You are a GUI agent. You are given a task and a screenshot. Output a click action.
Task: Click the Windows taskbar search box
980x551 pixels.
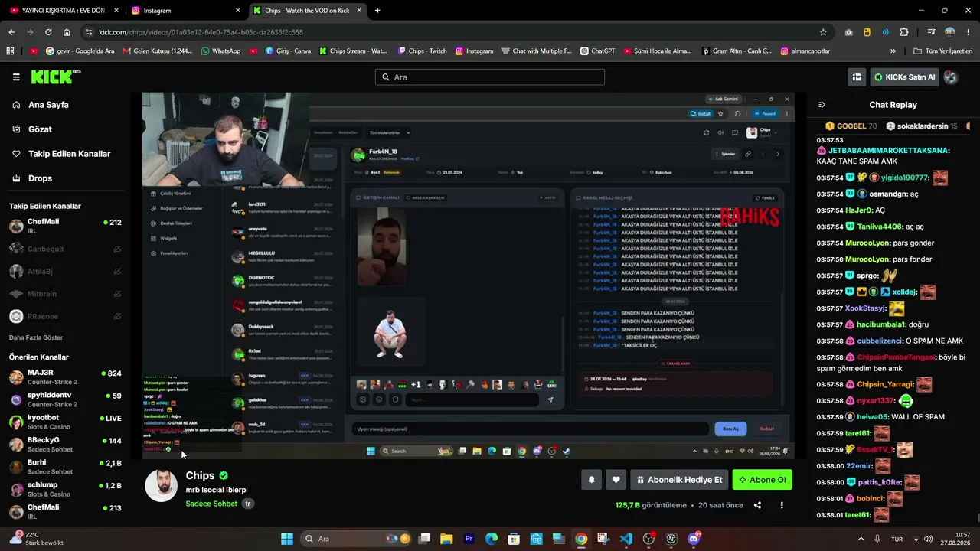point(357,539)
